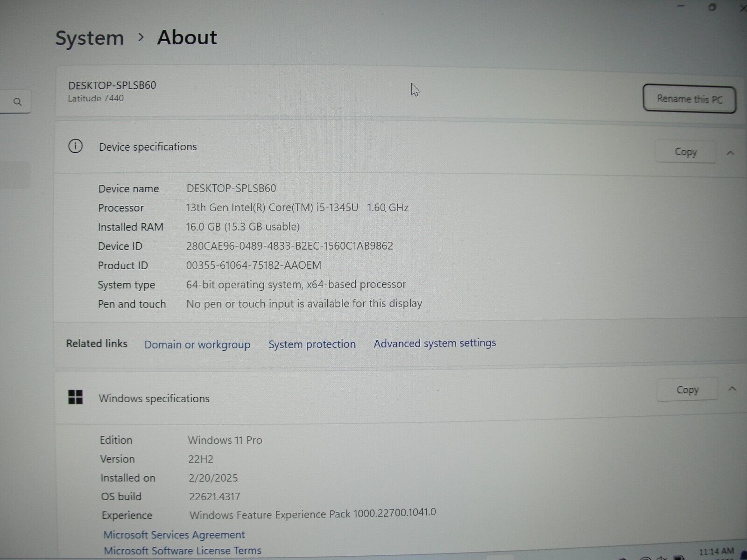
Task: Select the Version value 22H2
Action: (201, 459)
